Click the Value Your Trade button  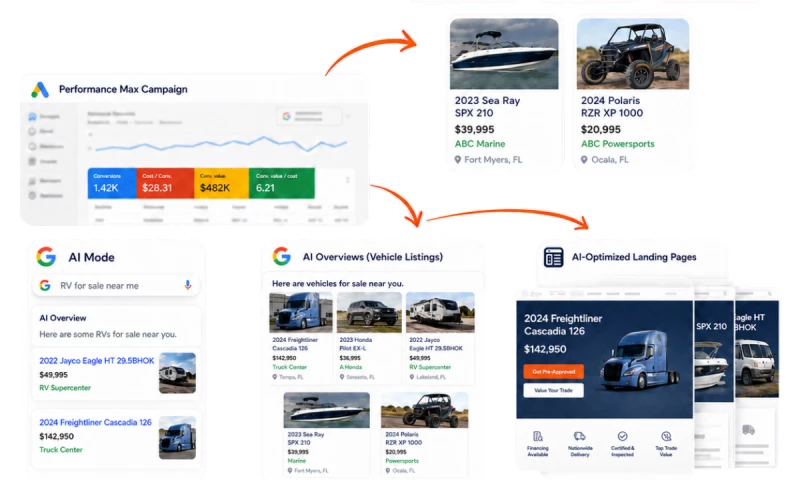coord(554,390)
